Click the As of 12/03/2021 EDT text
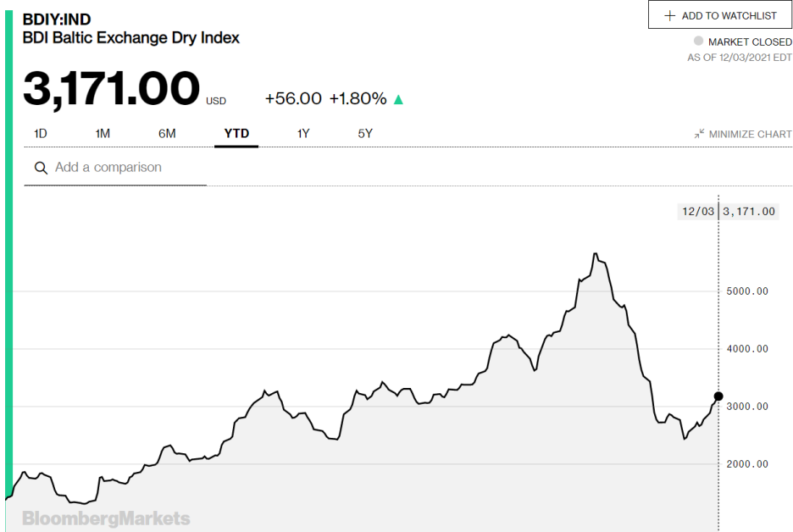This screenshot has width=793, height=532. coord(740,58)
